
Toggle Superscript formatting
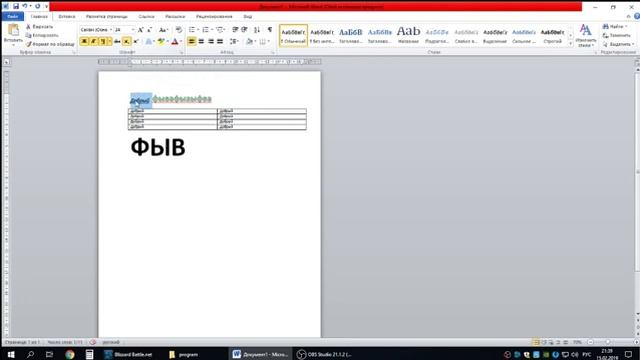point(136,41)
